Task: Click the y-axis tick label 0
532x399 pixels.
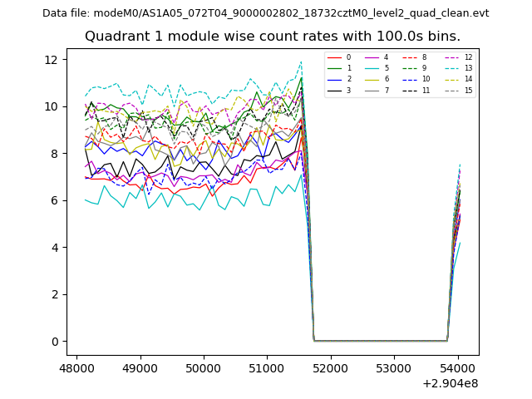Action: click(53, 342)
